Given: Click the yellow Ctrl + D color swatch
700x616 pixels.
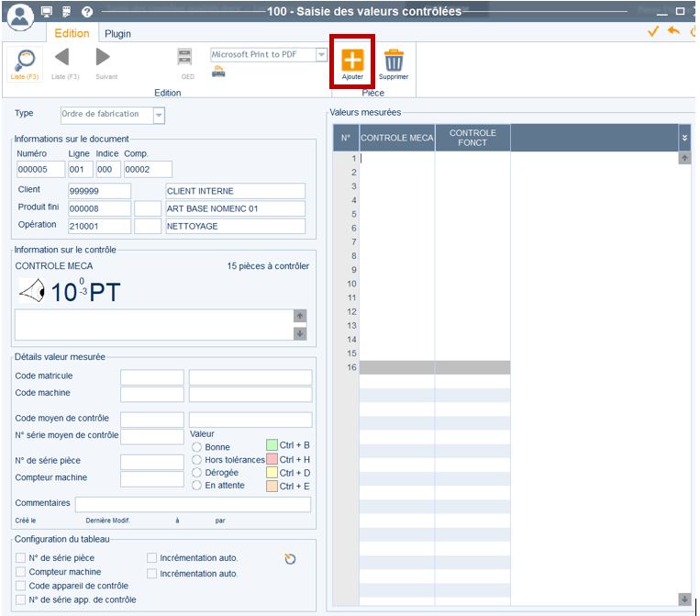Looking at the screenshot, I should coord(272,473).
